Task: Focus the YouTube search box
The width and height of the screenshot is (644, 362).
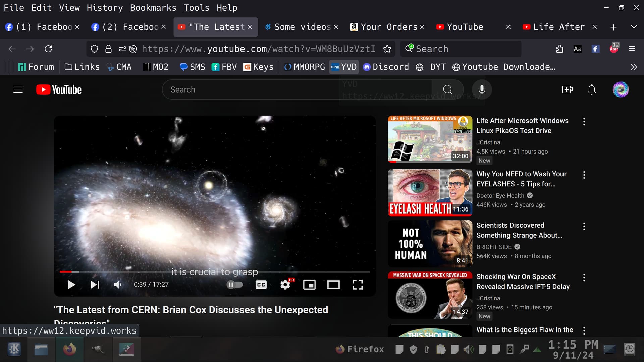Action: (297, 89)
